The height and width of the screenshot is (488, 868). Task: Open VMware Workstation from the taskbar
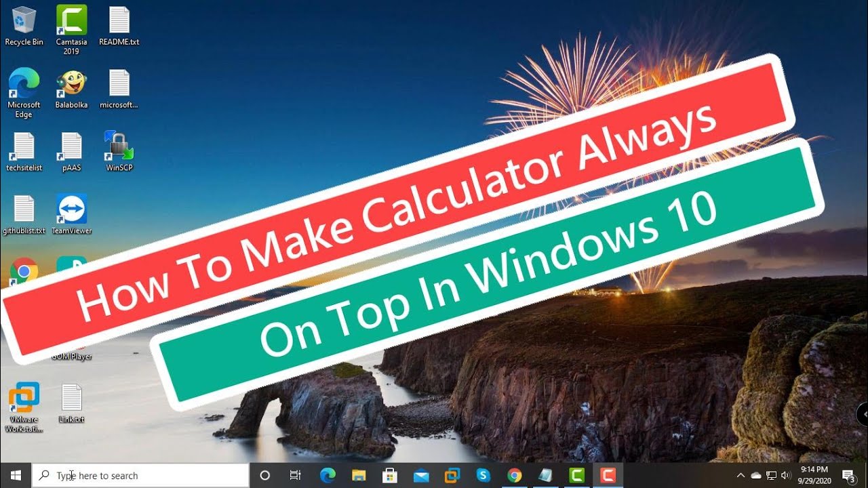point(452,475)
